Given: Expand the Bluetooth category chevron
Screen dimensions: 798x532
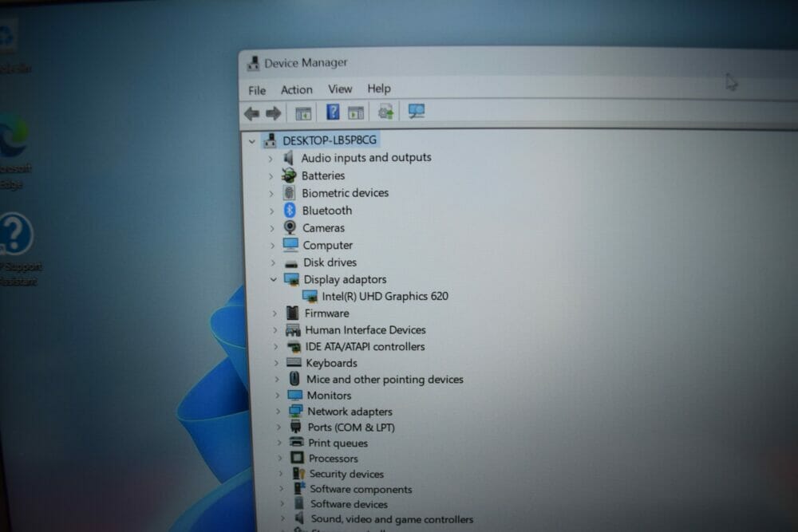Looking at the screenshot, I should pos(271,211).
